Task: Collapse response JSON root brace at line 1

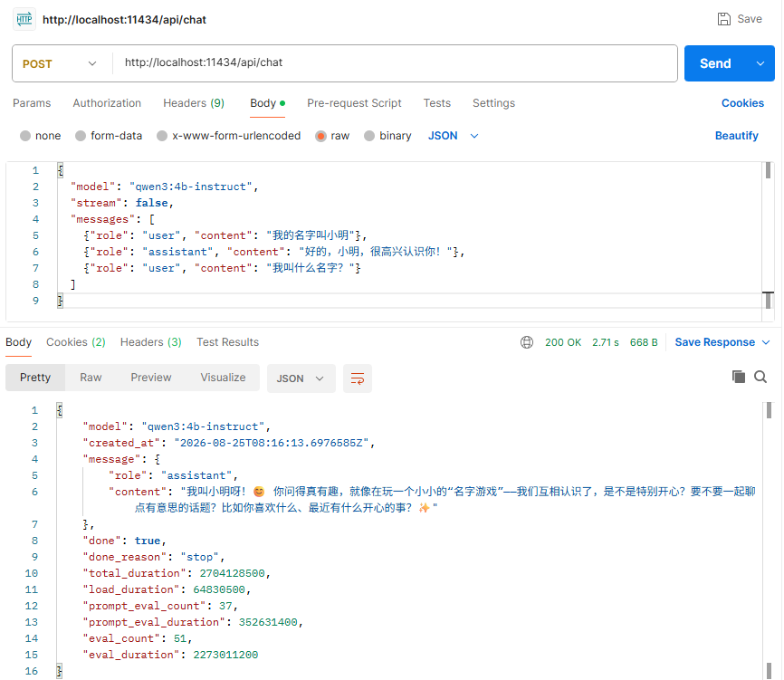Action: pos(60,410)
